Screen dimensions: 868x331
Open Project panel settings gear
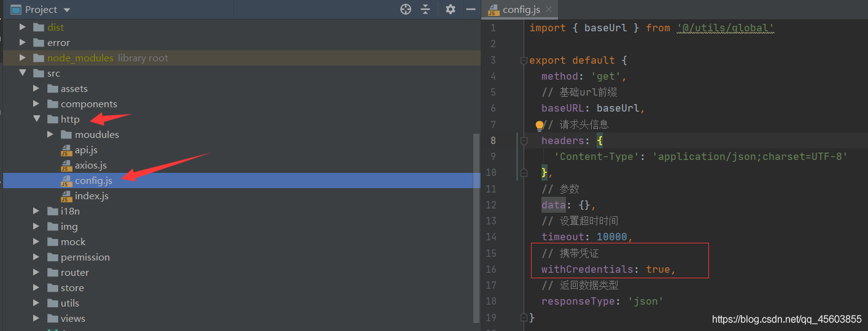click(x=451, y=9)
